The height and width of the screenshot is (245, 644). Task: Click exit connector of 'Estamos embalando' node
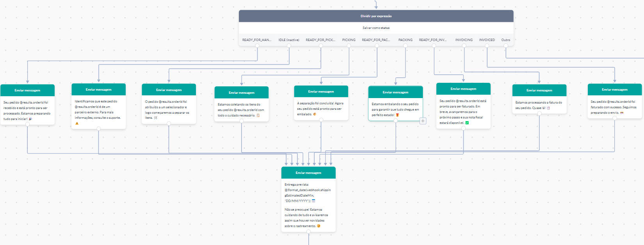[x=396, y=121]
